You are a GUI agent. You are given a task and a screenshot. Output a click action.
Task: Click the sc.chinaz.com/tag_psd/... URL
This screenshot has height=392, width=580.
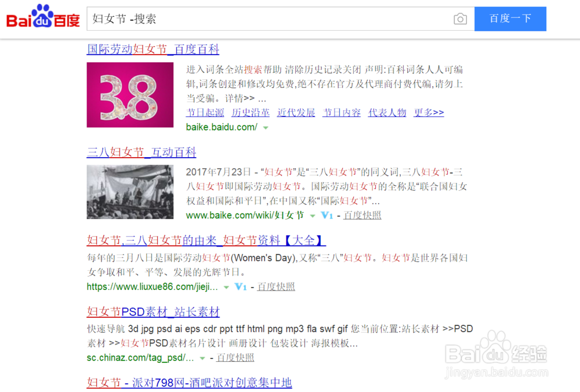(140, 358)
